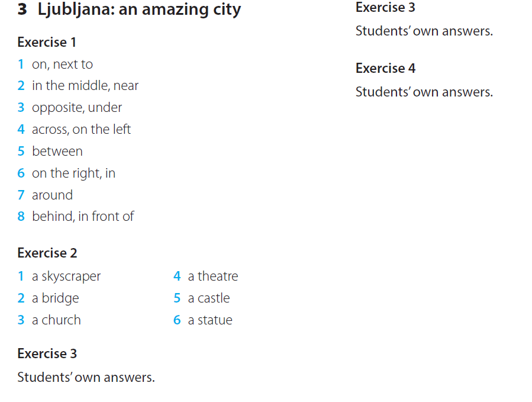Click the answer "in the middle, near"

click(x=85, y=86)
